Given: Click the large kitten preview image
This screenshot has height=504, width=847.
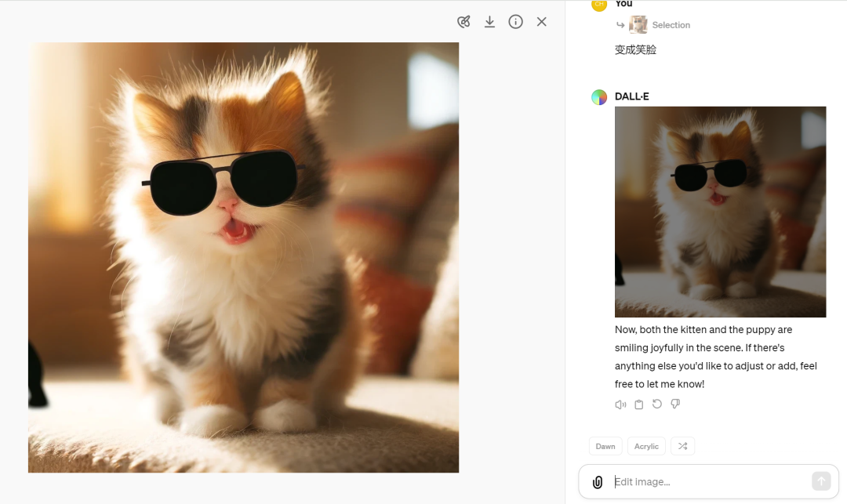Looking at the screenshot, I should point(244,257).
